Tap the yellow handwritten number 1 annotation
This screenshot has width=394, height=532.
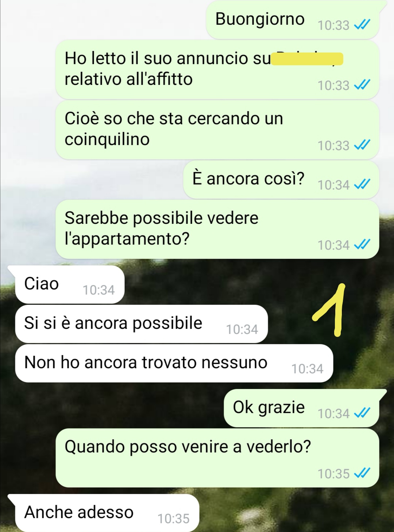(x=330, y=310)
